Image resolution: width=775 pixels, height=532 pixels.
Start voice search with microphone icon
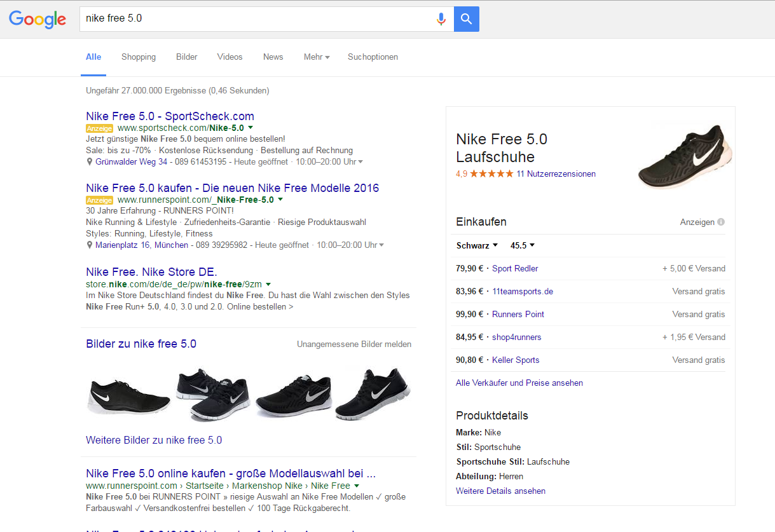[x=441, y=19]
